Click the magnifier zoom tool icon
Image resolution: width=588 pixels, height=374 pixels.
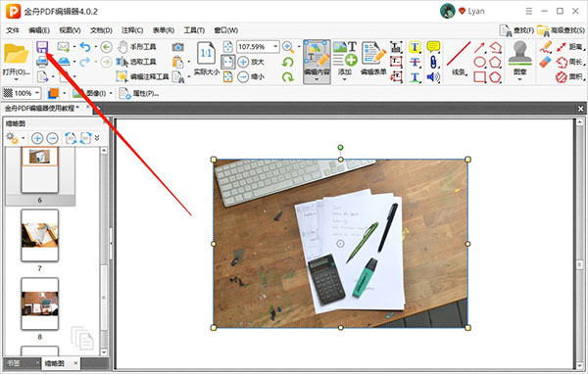(x=288, y=47)
